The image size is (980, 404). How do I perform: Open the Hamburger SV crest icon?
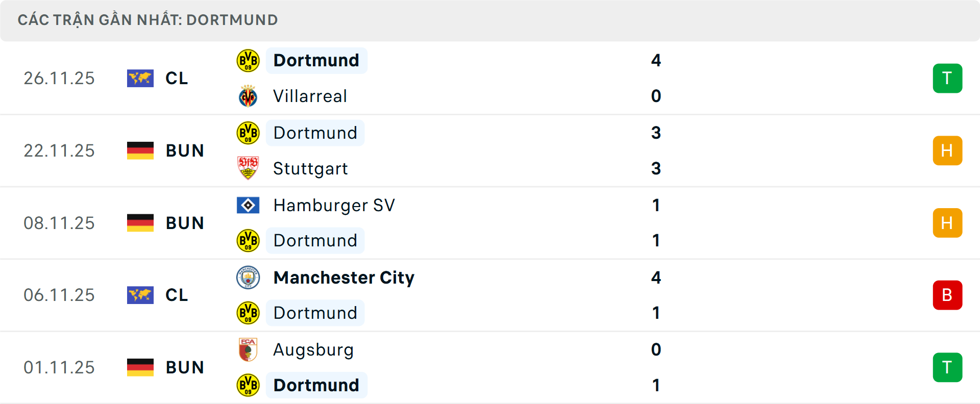248,205
